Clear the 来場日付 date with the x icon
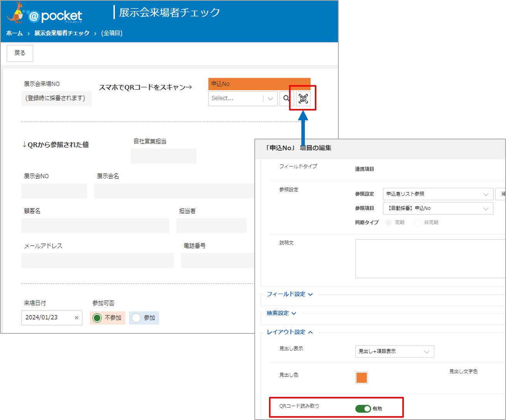 76,318
